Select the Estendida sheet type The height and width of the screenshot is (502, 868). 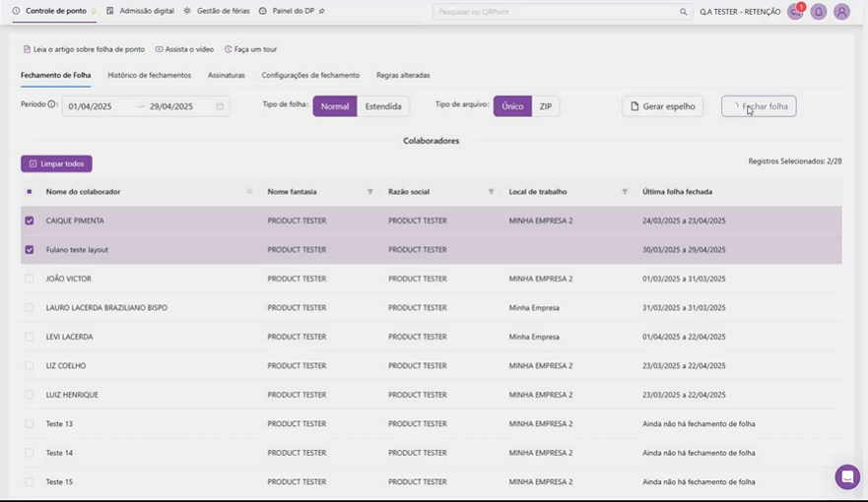[x=383, y=106]
